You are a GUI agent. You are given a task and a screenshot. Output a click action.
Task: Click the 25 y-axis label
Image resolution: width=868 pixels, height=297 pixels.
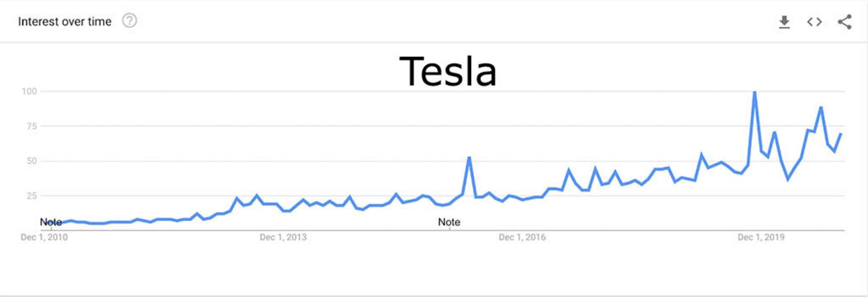32,196
